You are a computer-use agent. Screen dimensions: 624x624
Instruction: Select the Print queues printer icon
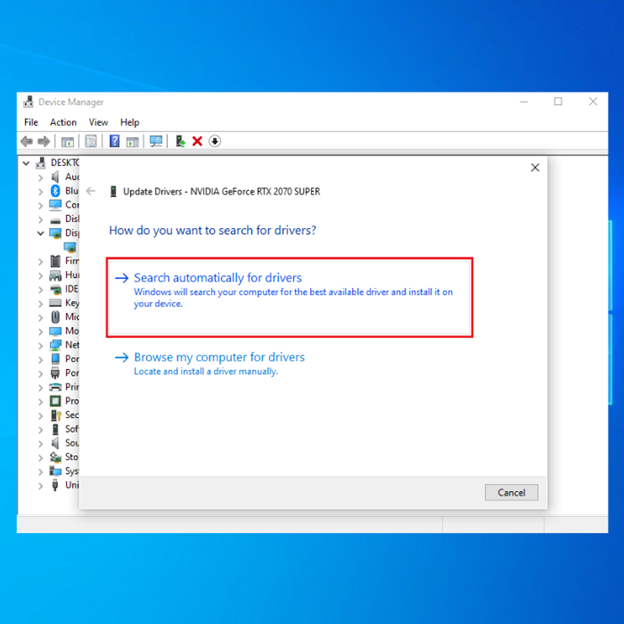[55, 387]
